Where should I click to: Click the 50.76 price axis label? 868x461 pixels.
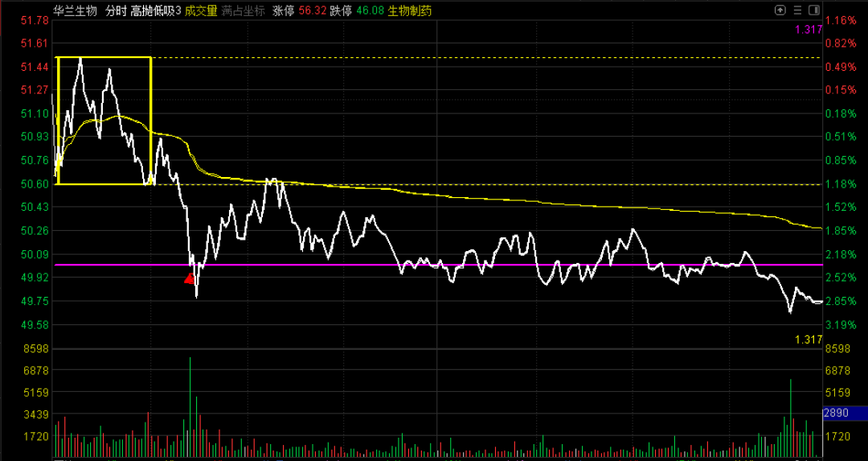pyautogui.click(x=35, y=160)
